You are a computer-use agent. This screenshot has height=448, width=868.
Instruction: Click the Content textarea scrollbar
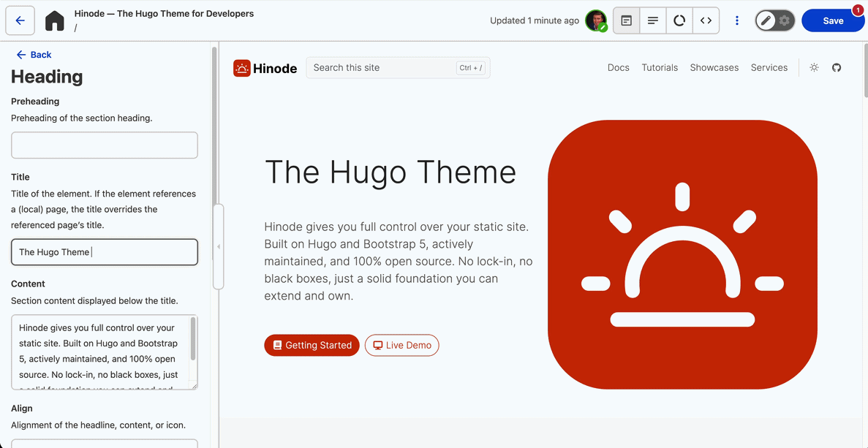coord(193,339)
